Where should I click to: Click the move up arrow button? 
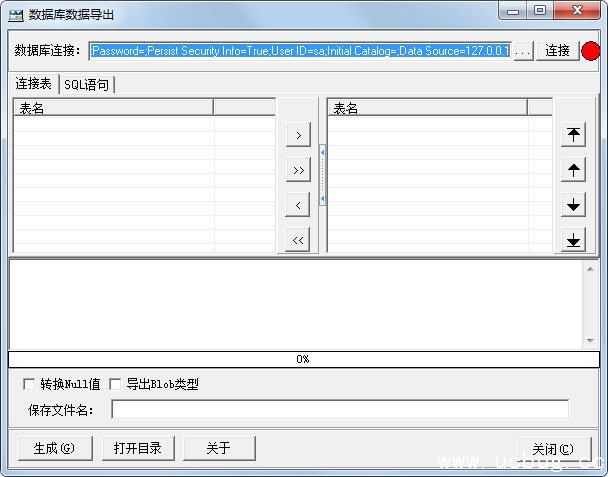click(574, 170)
